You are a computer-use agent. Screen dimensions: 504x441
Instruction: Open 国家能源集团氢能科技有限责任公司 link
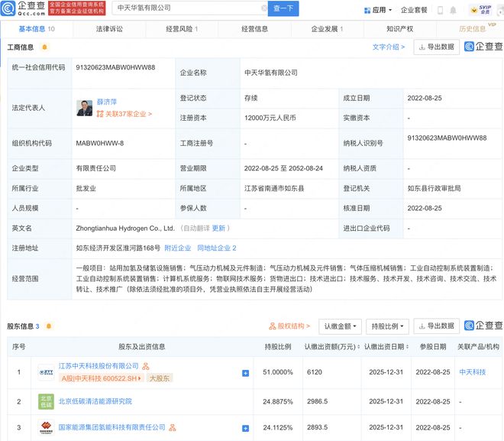tap(111, 427)
